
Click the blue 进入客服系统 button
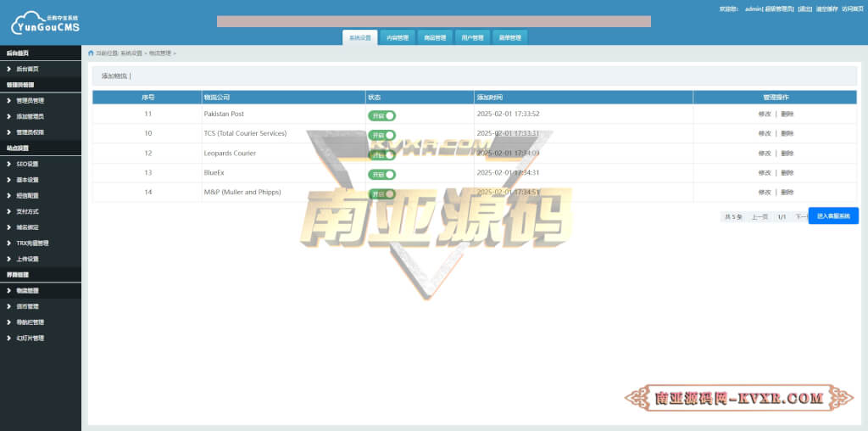pyautogui.click(x=833, y=216)
